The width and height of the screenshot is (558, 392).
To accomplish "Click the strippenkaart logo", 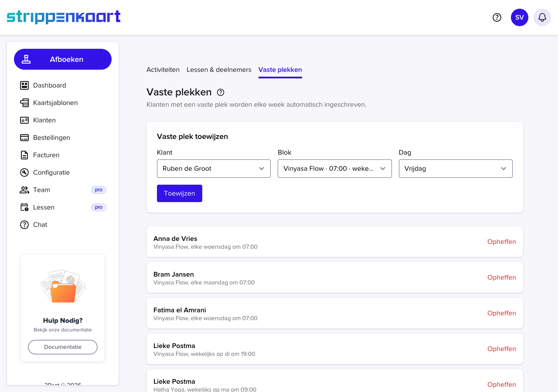I will (64, 17).
